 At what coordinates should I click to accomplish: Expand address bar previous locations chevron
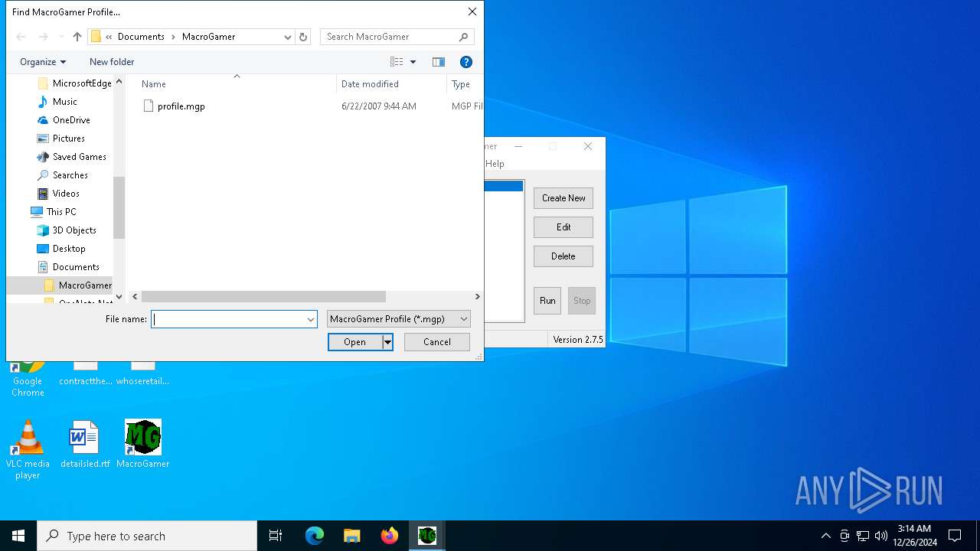[288, 37]
